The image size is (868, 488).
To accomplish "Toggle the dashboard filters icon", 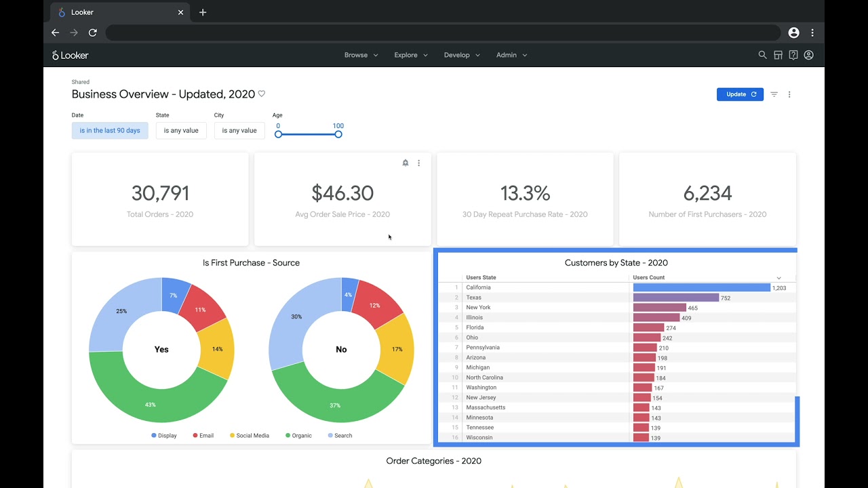I will (x=774, y=94).
